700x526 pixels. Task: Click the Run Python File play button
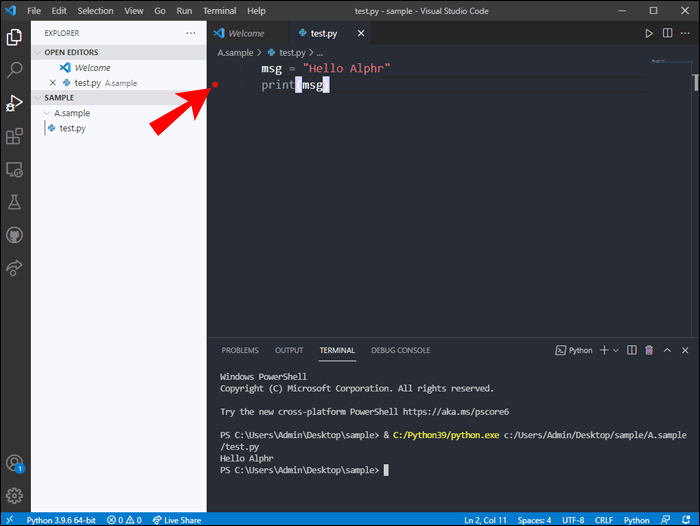click(x=648, y=33)
